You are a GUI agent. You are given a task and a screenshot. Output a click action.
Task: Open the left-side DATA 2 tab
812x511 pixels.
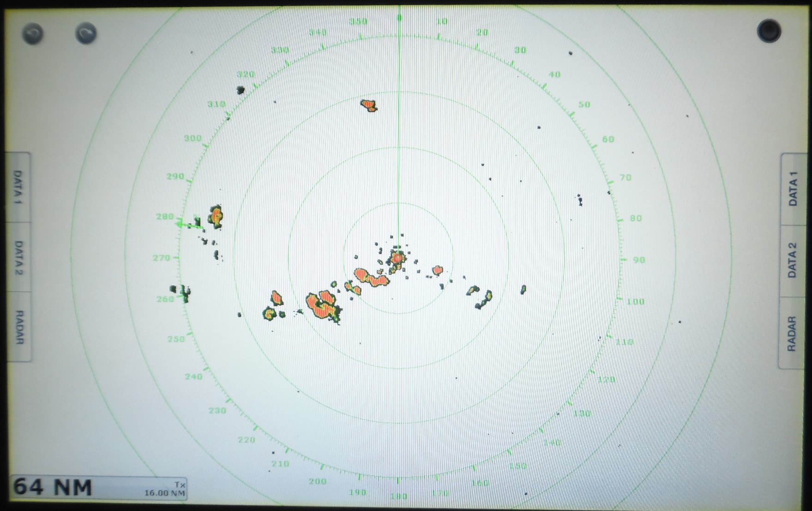(x=18, y=257)
